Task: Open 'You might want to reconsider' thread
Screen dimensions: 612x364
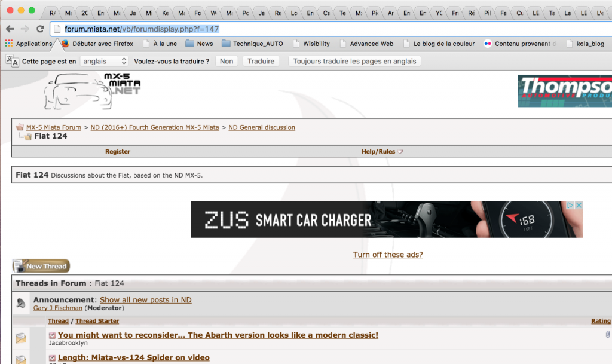Action: pos(218,335)
